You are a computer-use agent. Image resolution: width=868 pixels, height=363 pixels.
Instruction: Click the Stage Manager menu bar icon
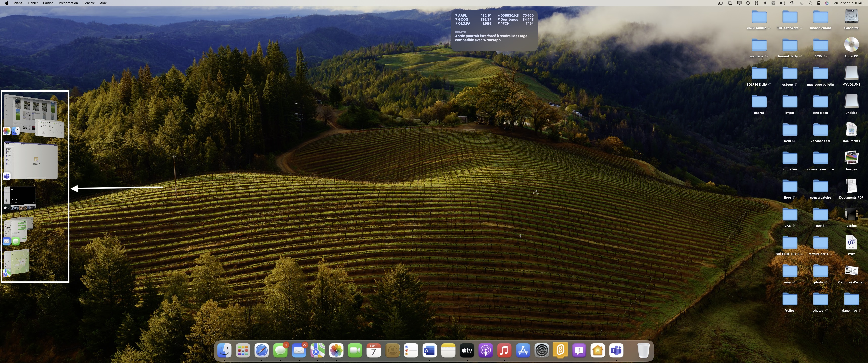(x=720, y=3)
